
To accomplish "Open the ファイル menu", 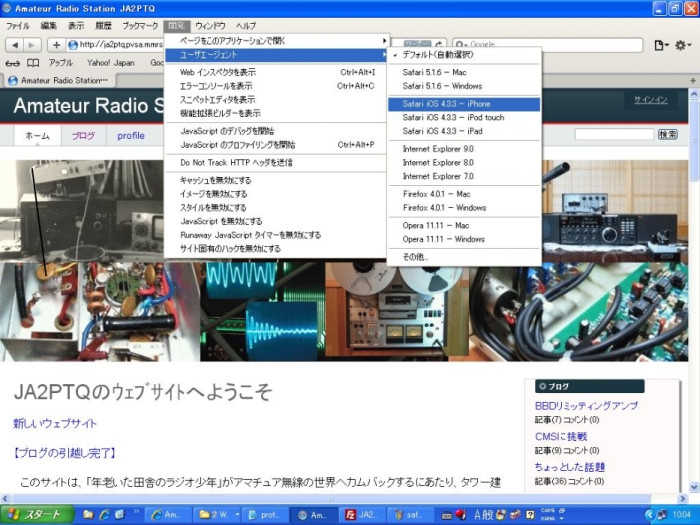I will (18, 26).
